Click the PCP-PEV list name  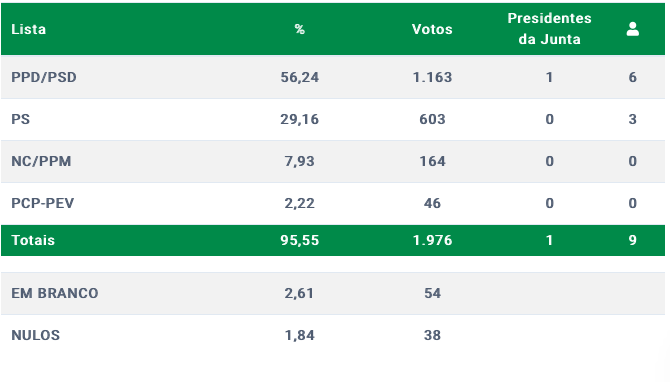pos(42,203)
